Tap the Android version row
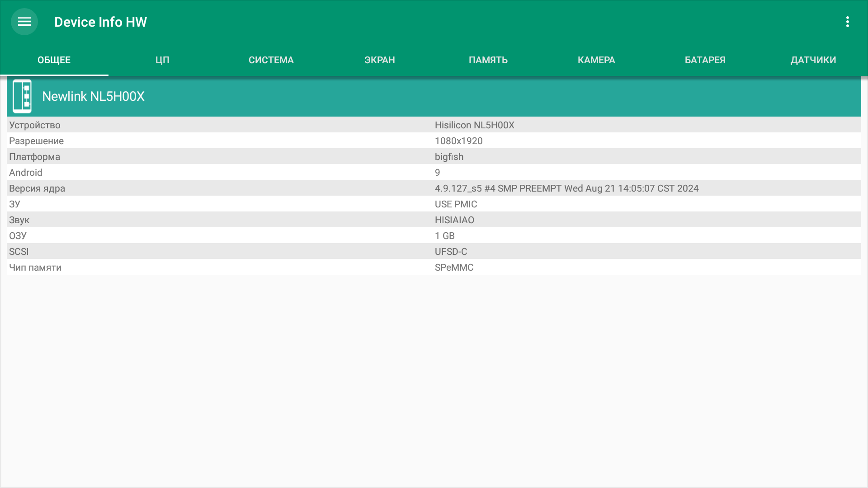The height and width of the screenshot is (488, 868). coord(434,173)
